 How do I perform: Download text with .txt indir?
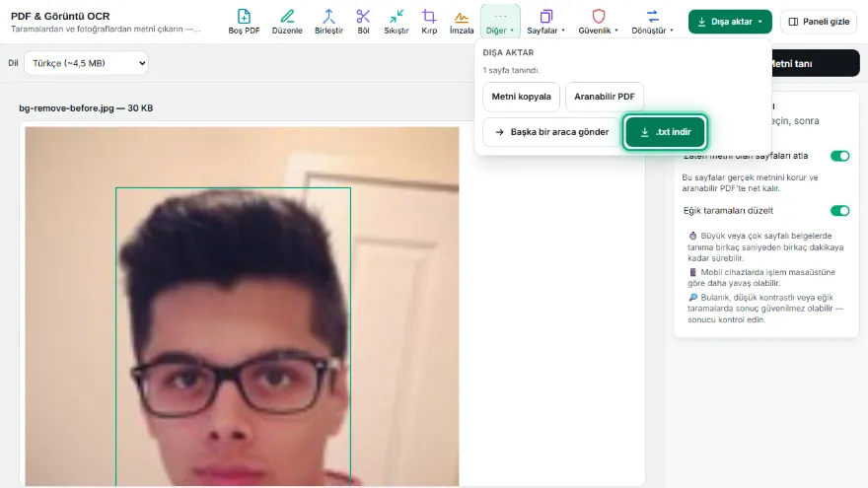coord(665,132)
